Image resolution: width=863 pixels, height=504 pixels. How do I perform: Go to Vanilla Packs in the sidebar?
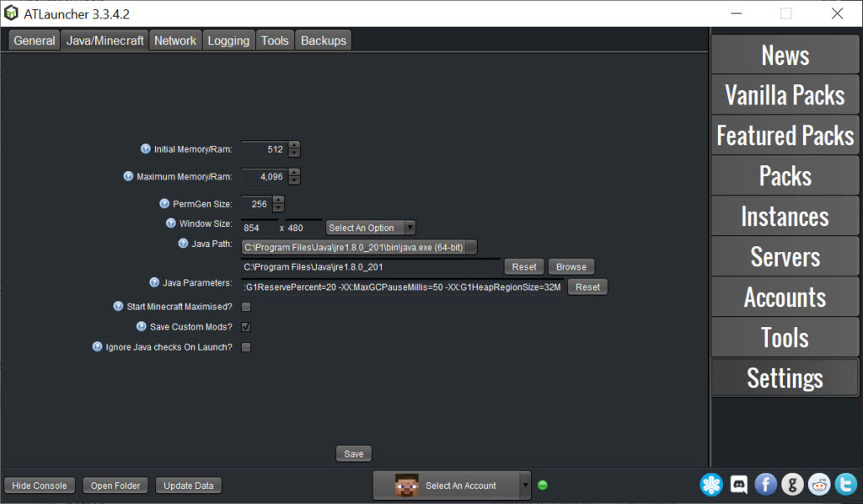point(785,94)
